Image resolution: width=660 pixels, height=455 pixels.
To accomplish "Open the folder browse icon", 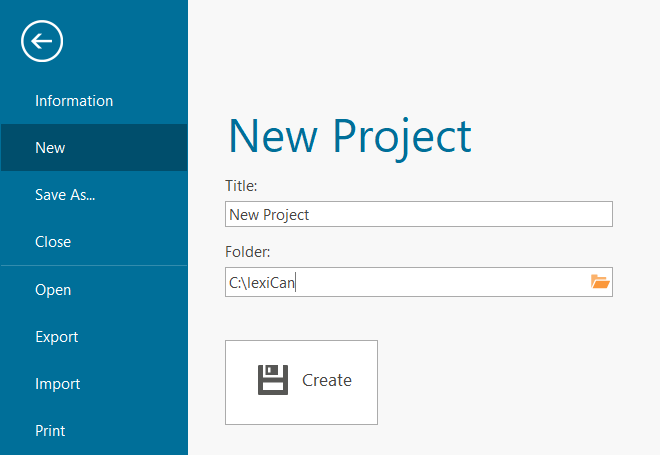I will pyautogui.click(x=600, y=282).
